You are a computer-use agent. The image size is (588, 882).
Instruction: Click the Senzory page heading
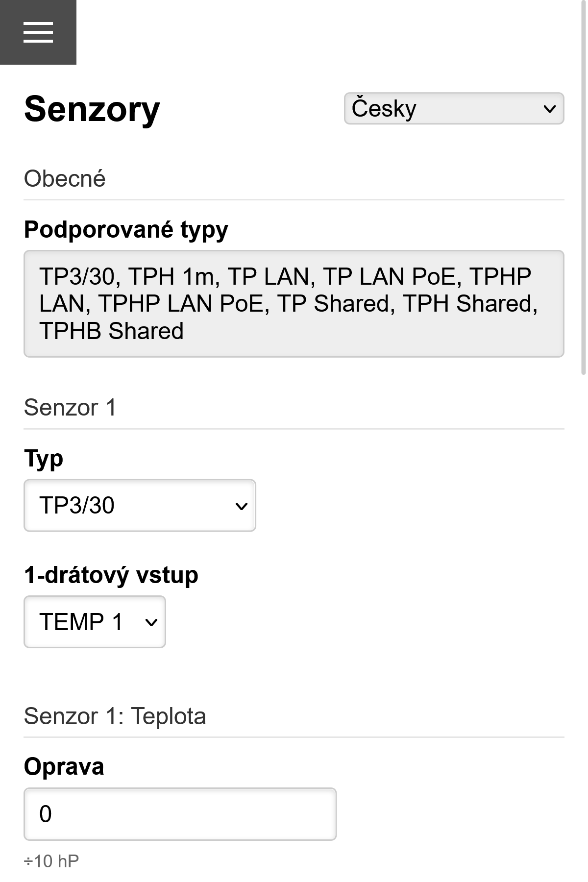point(91,110)
